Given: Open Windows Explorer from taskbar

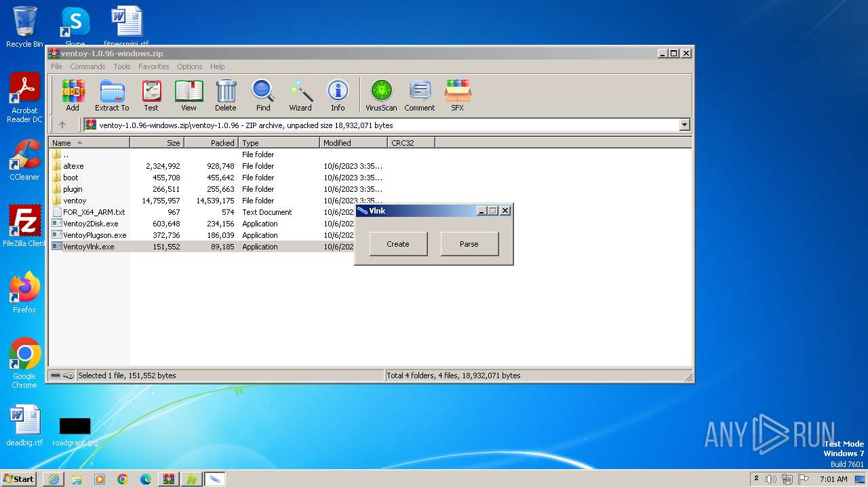Looking at the screenshot, I should tap(77, 479).
